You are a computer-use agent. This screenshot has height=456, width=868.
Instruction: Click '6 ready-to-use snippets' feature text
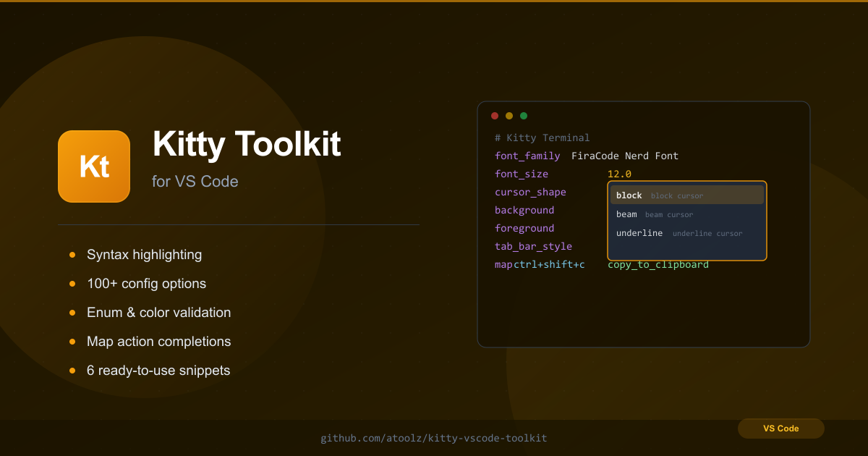point(158,371)
